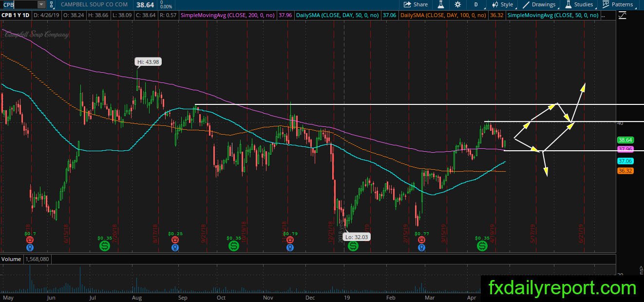Click the Volume panel label
The image size is (644, 302).
11,259
